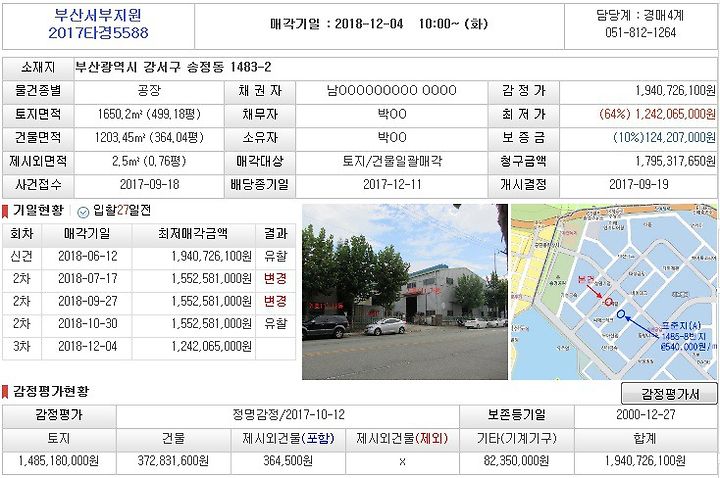Screen dimensions: 720x478
Task: Click 개시결정 date 2017-09-19
Action: tap(638, 185)
